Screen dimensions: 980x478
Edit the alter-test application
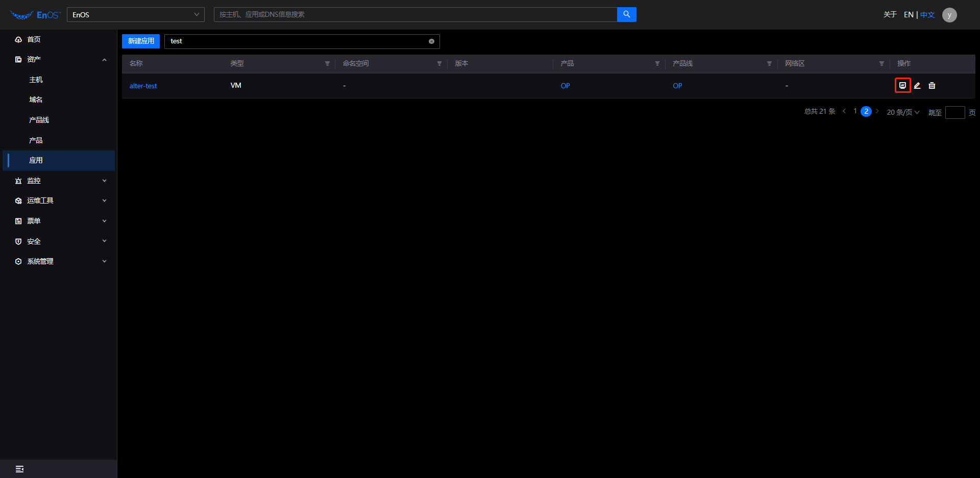pyautogui.click(x=917, y=85)
